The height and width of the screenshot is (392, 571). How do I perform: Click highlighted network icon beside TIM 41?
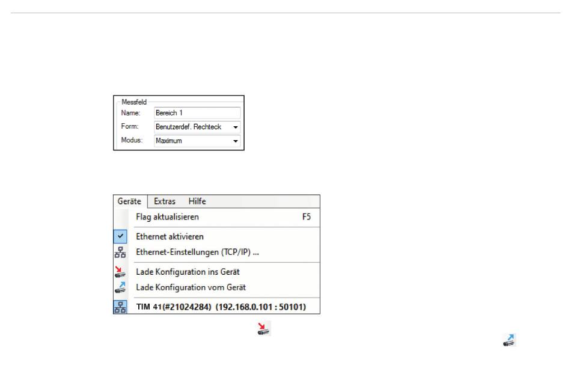point(120,307)
